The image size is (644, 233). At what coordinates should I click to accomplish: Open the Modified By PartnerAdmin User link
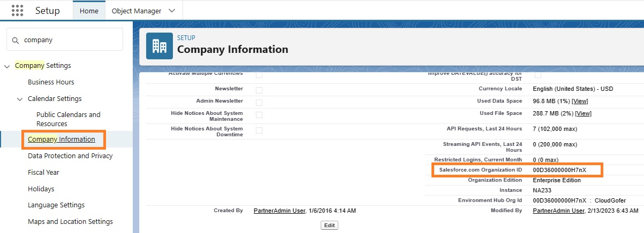[558, 211]
